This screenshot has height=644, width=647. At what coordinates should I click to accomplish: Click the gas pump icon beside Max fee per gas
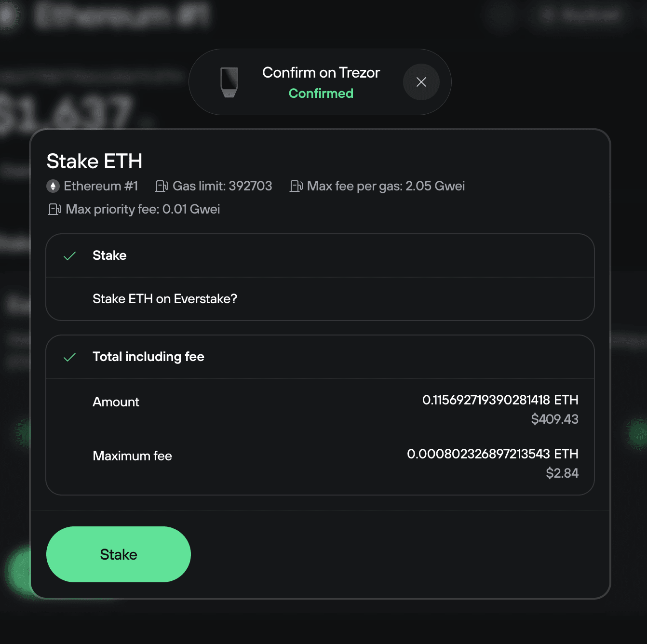[297, 186]
